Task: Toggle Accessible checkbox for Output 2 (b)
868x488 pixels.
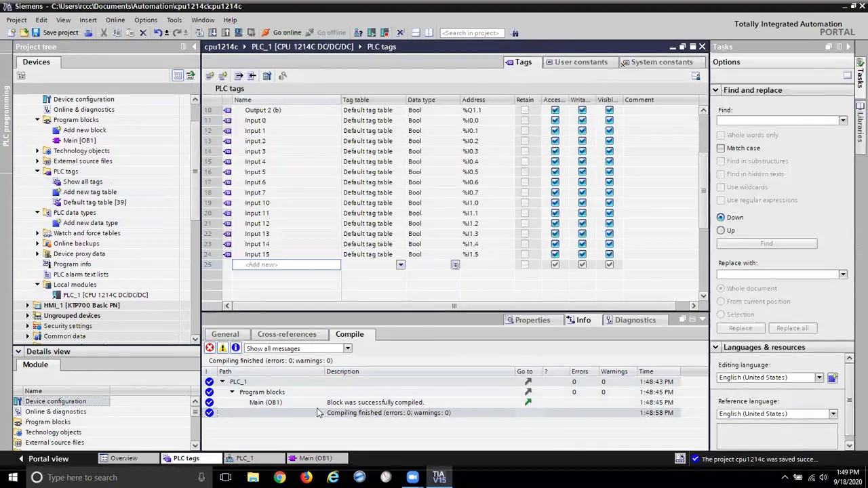Action: (555, 110)
